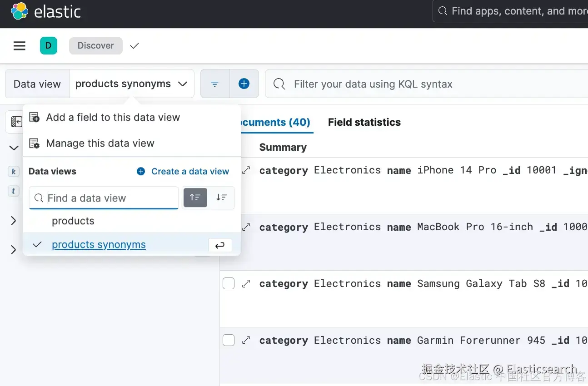Choose Manage this data view
This screenshot has height=386, width=588.
click(100, 144)
